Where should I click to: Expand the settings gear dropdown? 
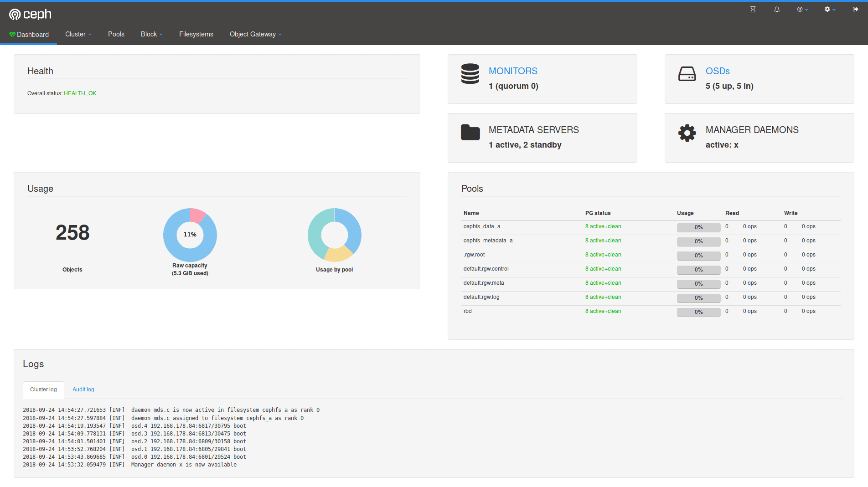pyautogui.click(x=829, y=10)
